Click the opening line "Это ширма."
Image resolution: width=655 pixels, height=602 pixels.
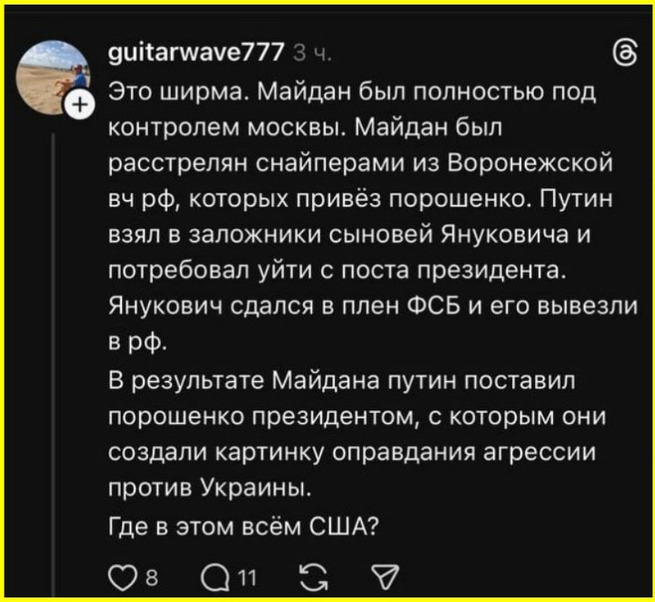(169, 92)
